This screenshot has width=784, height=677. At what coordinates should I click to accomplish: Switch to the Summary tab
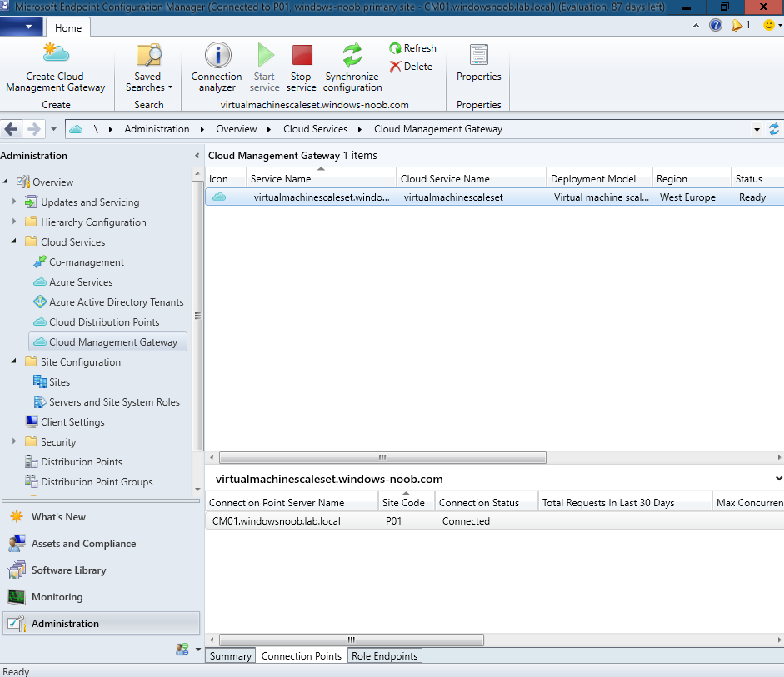pos(231,655)
